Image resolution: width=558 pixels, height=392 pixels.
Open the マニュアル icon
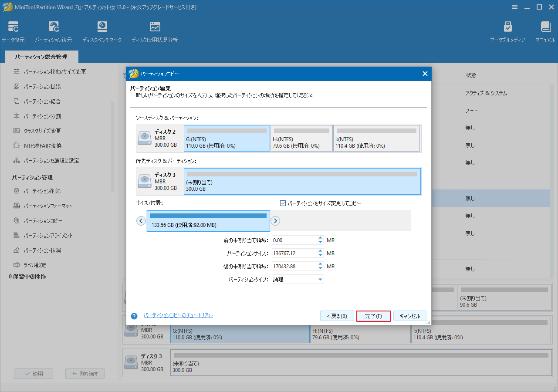(545, 30)
